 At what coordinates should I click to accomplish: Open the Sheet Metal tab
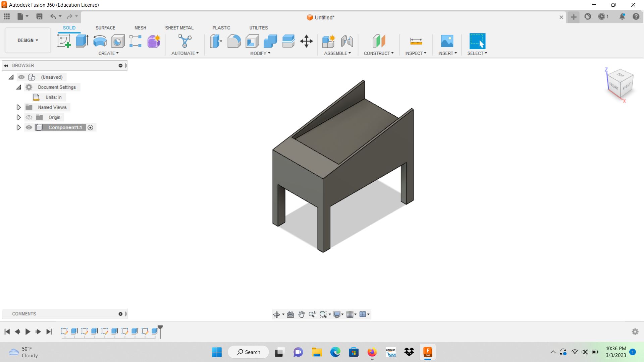(179, 28)
